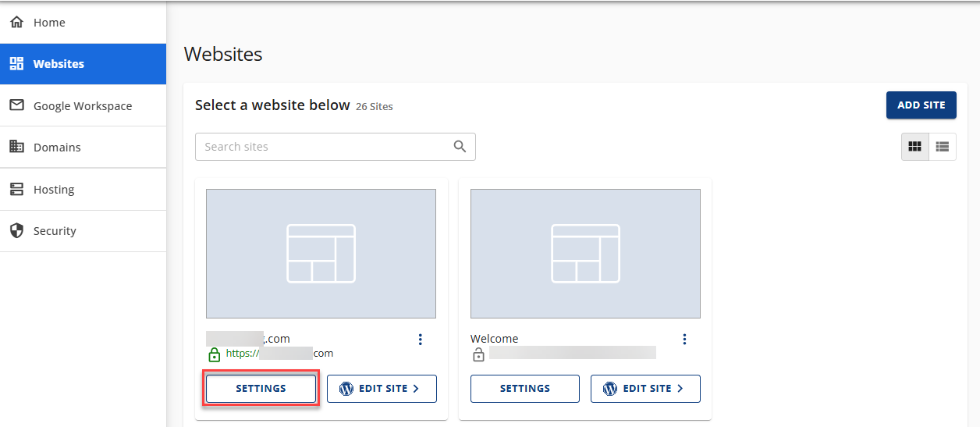
Task: Open the Security section
Action: click(x=83, y=231)
